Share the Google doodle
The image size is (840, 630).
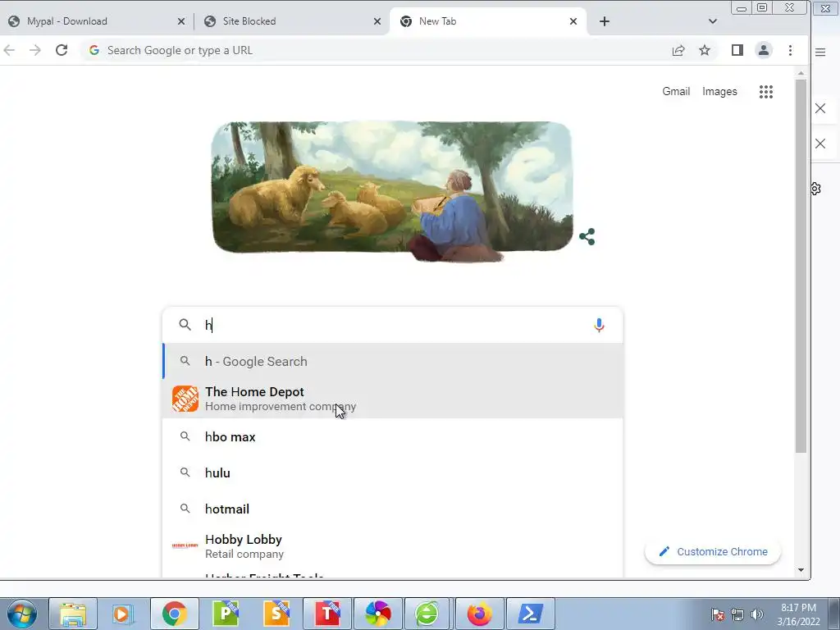(587, 236)
